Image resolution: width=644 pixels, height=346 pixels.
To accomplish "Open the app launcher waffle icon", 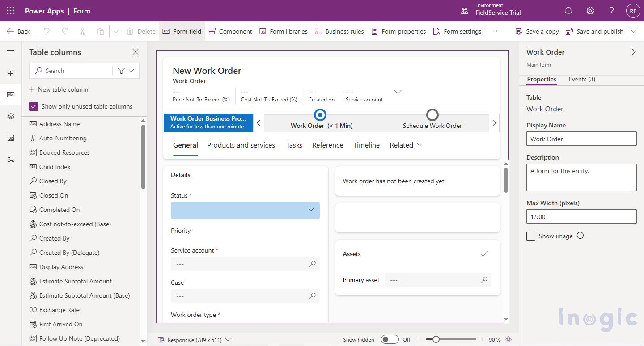I will click(x=11, y=11).
